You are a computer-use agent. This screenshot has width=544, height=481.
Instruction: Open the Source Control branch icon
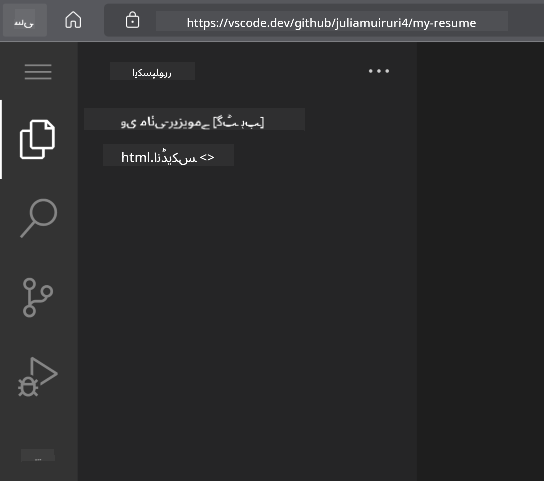tap(37, 297)
